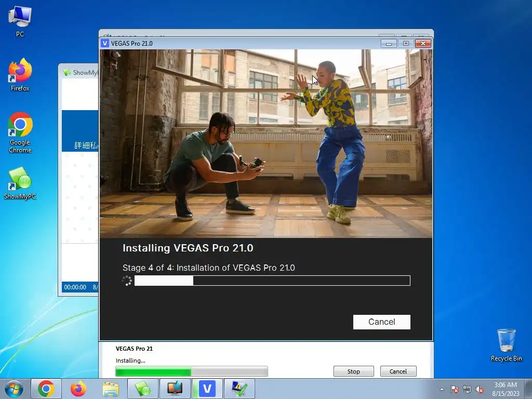Click the ShowMyPC window title bar icon
This screenshot has width=532, height=399.
point(67,72)
